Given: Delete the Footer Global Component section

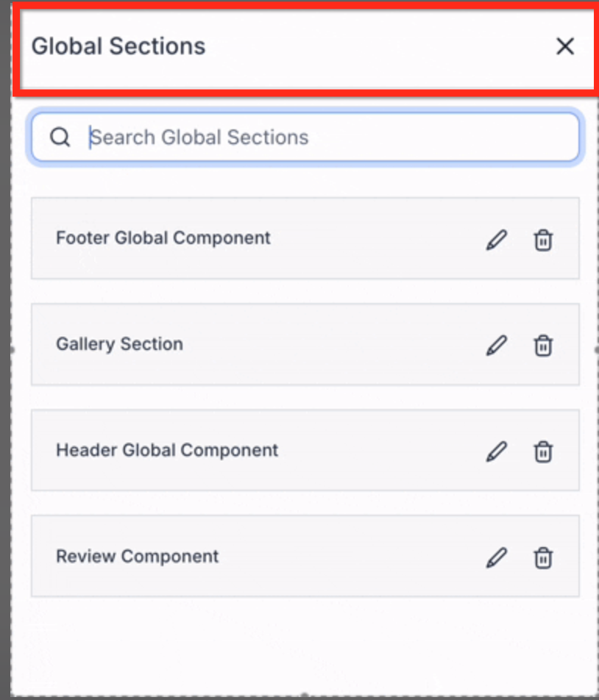Looking at the screenshot, I should tap(543, 240).
